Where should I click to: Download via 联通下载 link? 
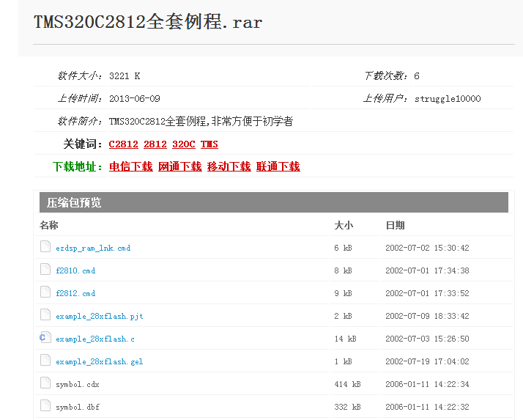tap(278, 167)
